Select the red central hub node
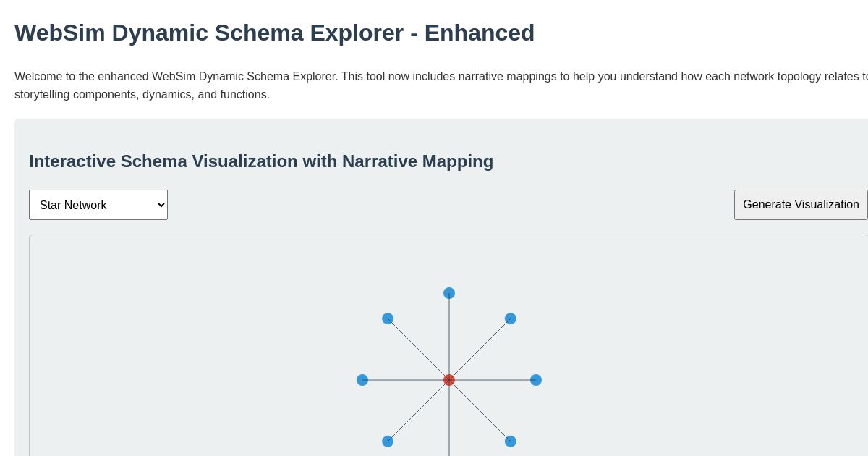This screenshot has height=456, width=868. (449, 380)
